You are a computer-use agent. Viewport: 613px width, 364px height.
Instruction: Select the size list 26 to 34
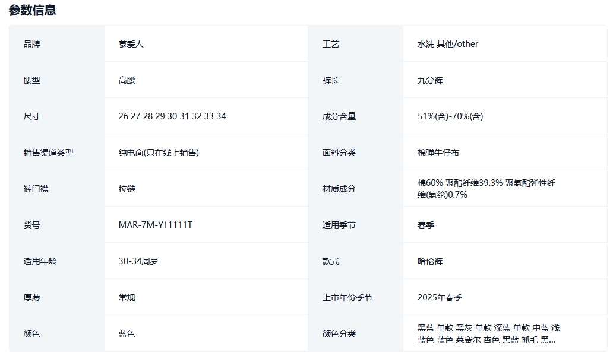point(172,116)
